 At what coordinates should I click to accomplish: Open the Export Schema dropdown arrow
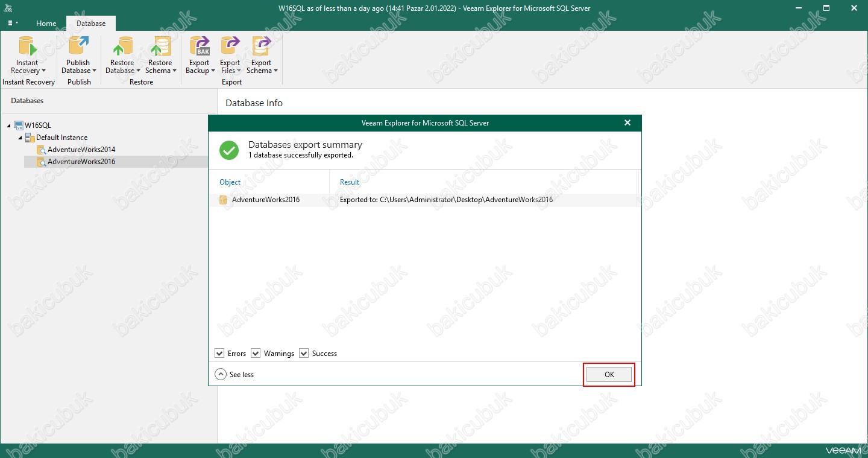(275, 71)
